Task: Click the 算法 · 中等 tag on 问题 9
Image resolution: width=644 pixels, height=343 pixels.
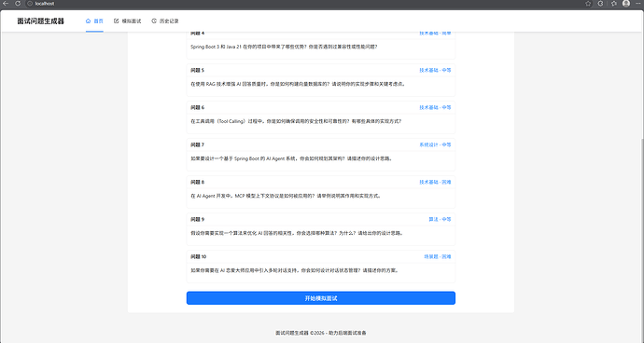Action: click(x=440, y=220)
